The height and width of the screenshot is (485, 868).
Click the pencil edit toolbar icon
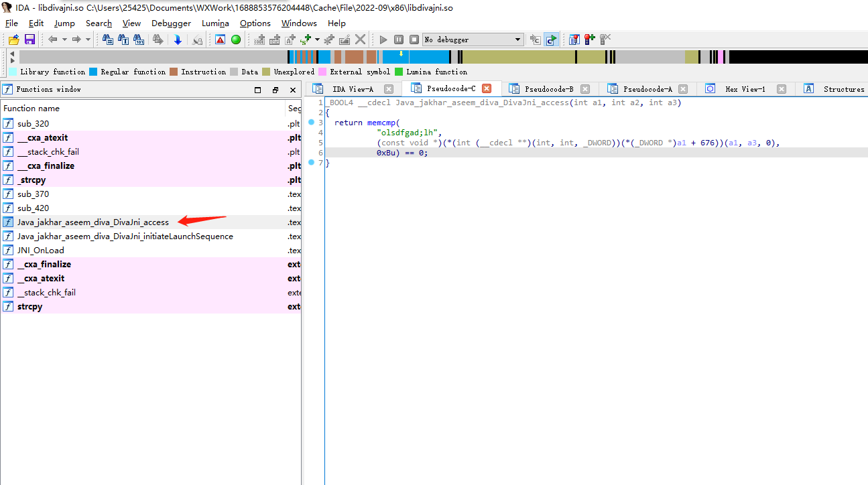coord(344,40)
